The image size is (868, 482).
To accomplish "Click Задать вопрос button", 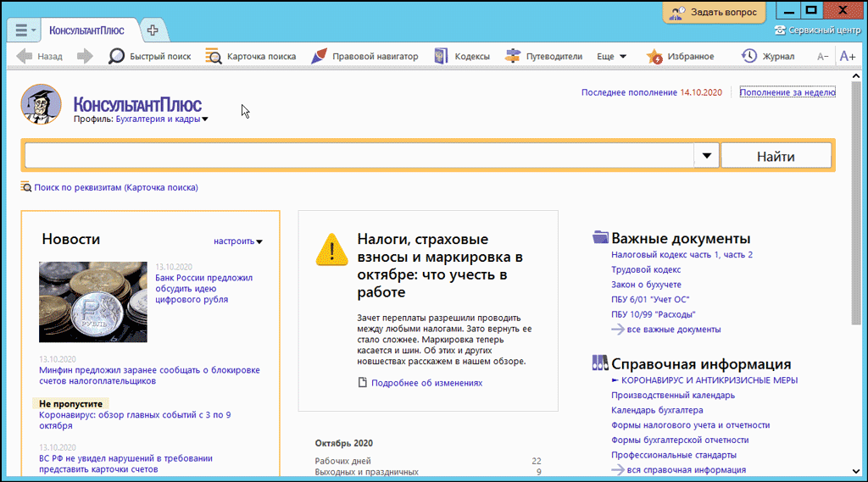I will point(714,12).
